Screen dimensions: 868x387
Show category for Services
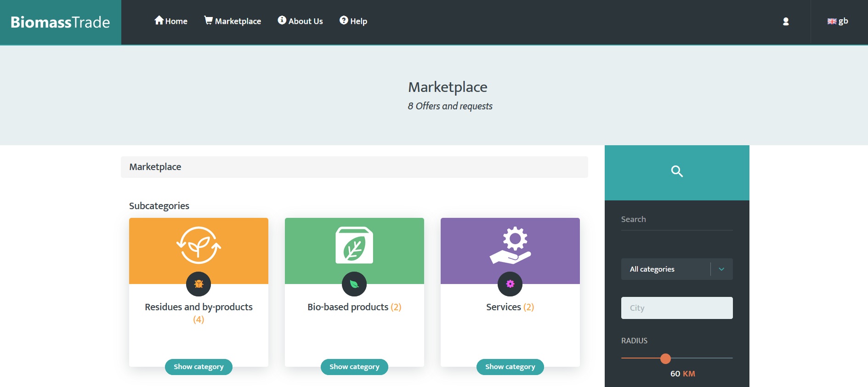(510, 367)
